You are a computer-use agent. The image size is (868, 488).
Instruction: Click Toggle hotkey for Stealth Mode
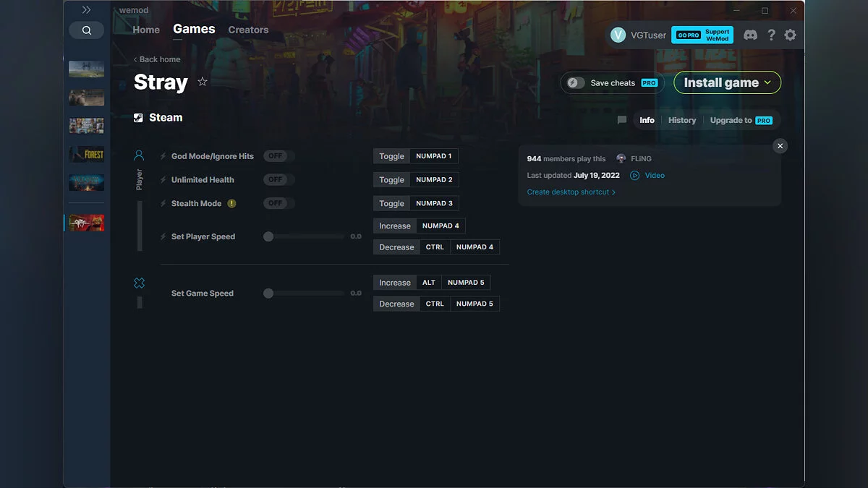392,203
